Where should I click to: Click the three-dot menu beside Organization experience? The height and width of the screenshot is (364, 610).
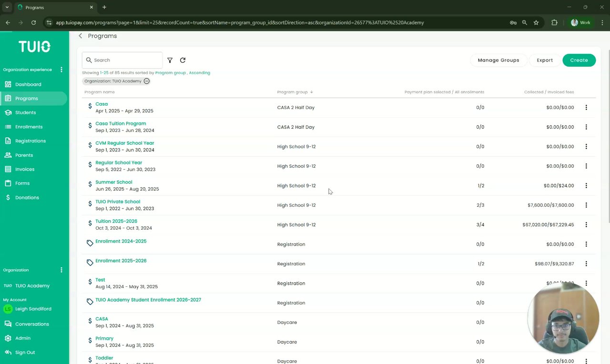click(61, 70)
